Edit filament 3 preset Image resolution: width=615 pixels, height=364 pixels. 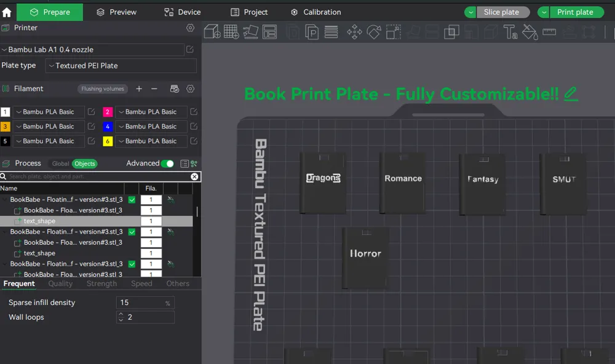pyautogui.click(x=91, y=126)
